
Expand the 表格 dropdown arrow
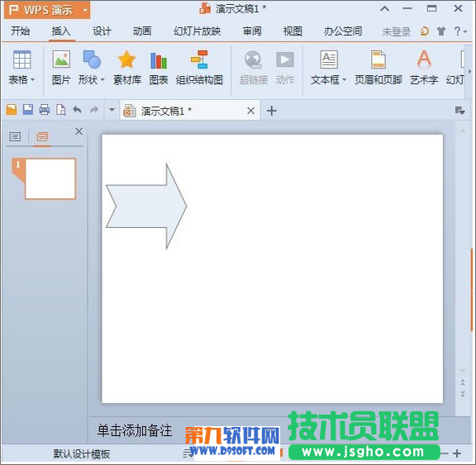tap(32, 80)
